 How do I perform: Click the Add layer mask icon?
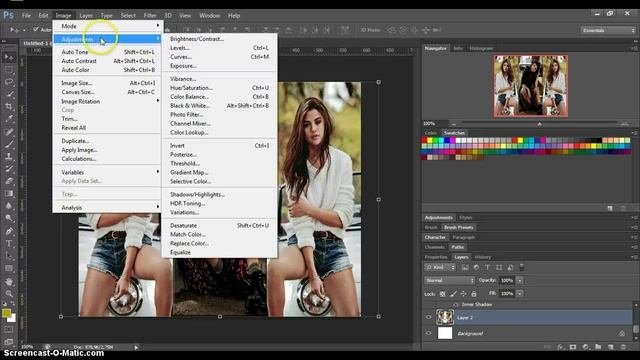pos(573,347)
